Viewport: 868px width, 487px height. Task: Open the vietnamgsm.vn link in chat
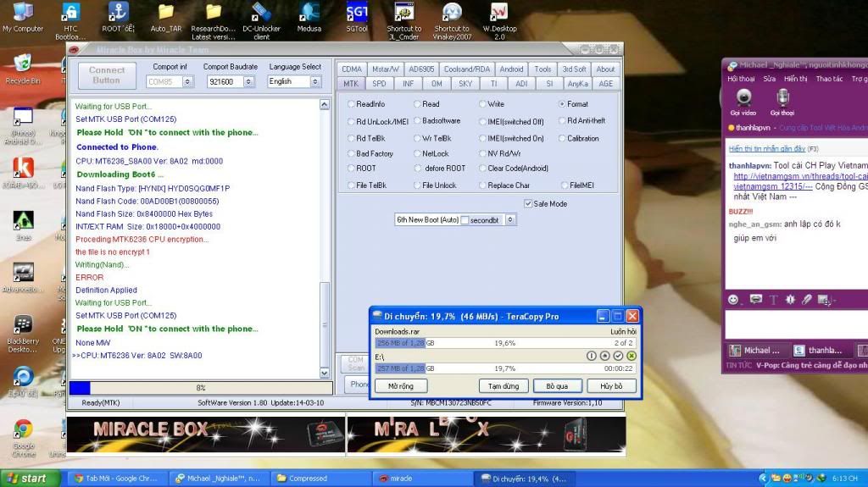click(800, 181)
